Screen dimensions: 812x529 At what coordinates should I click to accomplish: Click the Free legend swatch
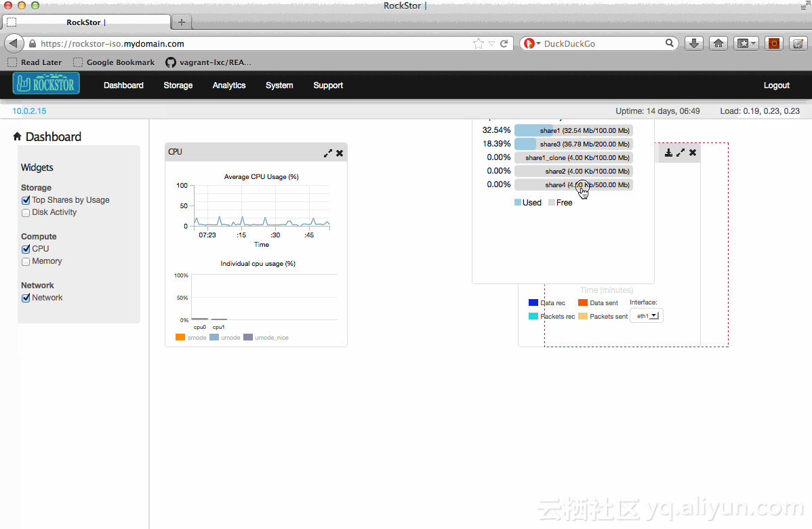pos(552,203)
